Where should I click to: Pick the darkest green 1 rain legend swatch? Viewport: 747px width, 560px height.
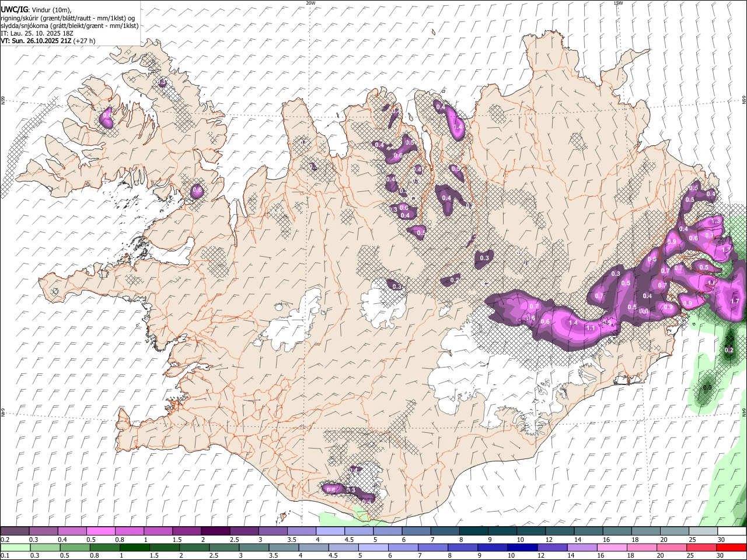(x=135, y=547)
